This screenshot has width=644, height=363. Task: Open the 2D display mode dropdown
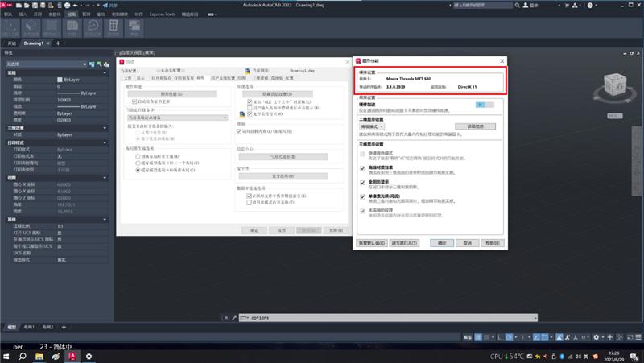point(372,126)
